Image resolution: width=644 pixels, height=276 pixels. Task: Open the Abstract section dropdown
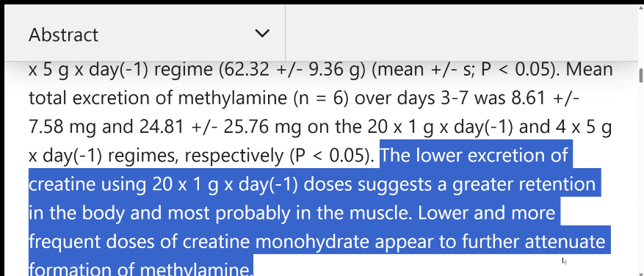tap(145, 34)
